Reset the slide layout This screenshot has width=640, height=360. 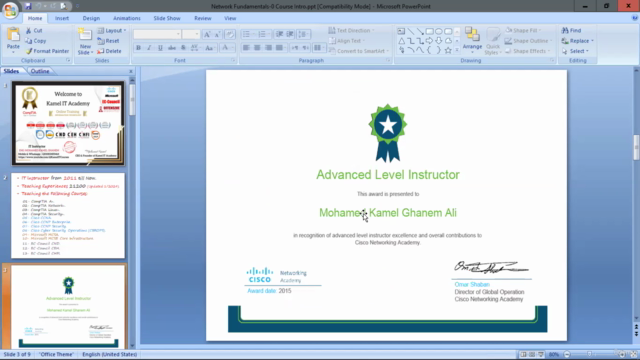(x=109, y=41)
